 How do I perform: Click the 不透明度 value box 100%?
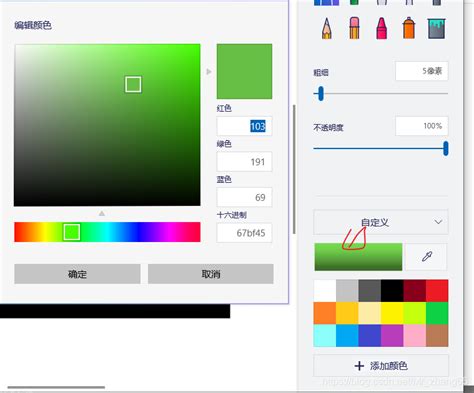(422, 126)
